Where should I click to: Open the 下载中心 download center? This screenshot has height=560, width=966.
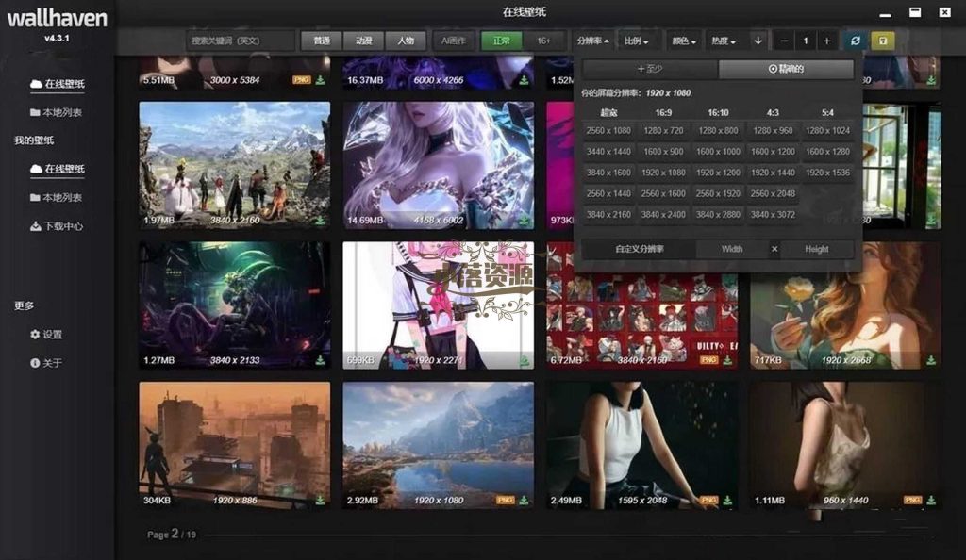click(57, 226)
